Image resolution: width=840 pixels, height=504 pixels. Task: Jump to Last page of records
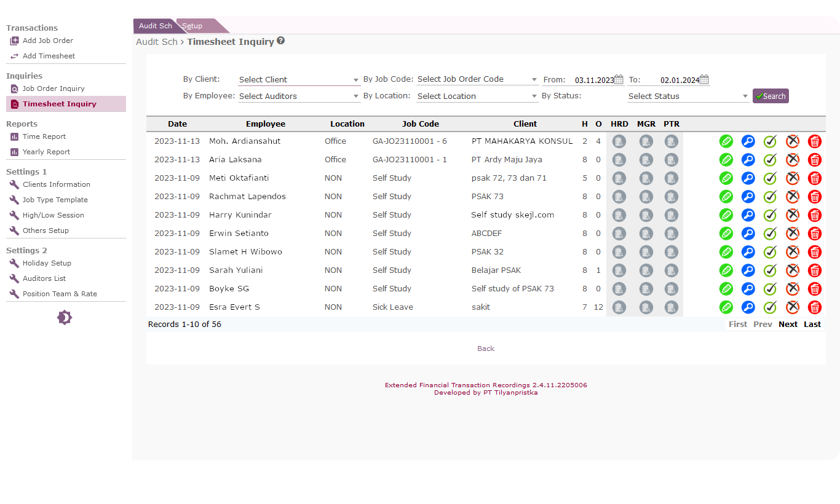pyautogui.click(x=812, y=325)
